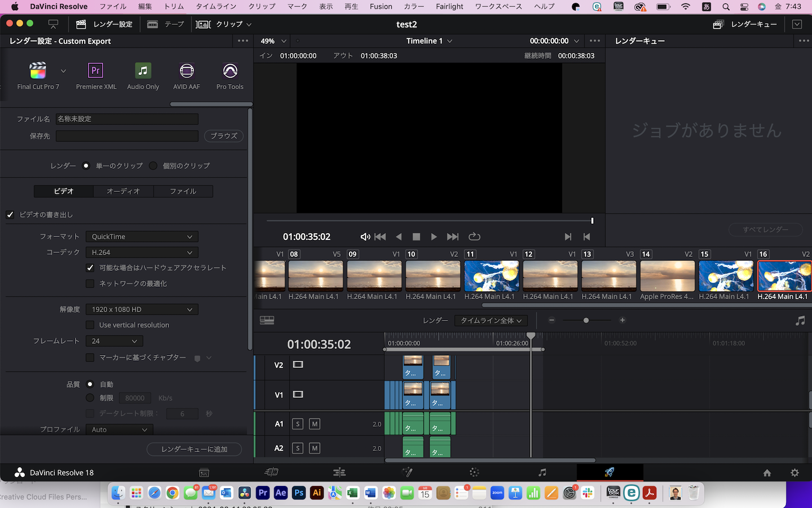812x508 pixels.
Task: Click the ファイル名 input field
Action: coord(126,119)
